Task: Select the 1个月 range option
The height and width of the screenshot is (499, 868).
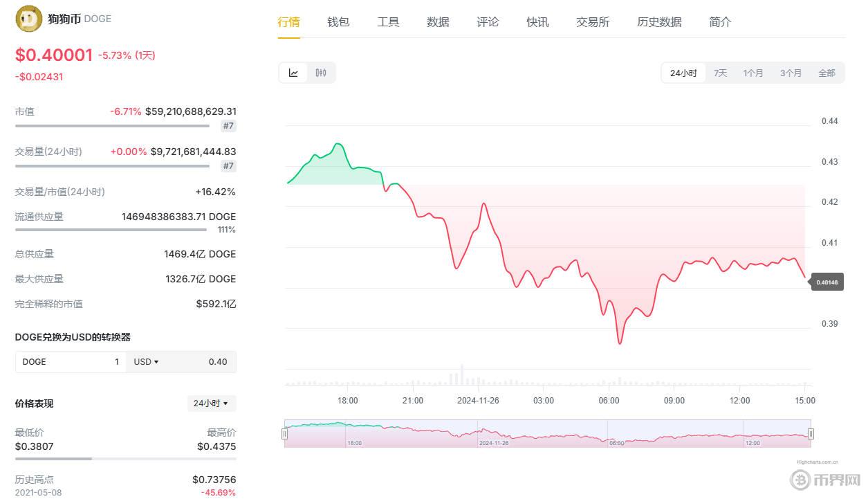Action: (753, 72)
